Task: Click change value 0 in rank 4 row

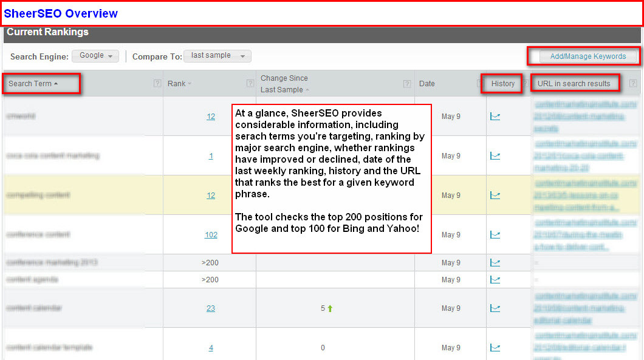Action: pyautogui.click(x=323, y=348)
